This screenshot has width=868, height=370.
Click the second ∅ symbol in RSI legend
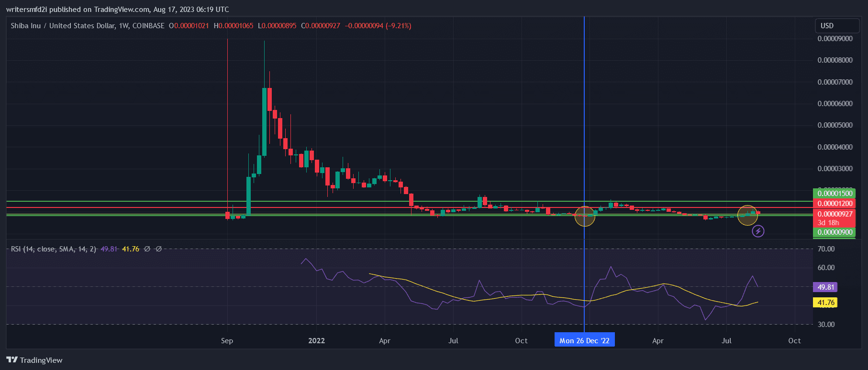[x=159, y=249]
